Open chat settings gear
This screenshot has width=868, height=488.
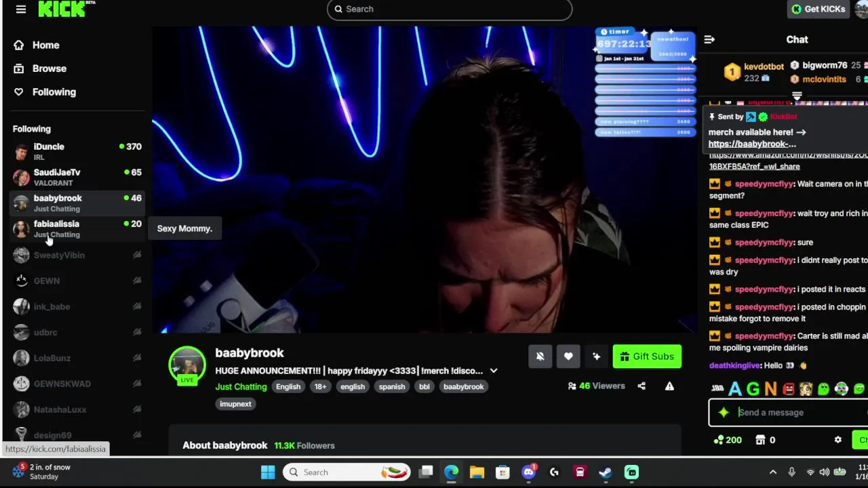pos(838,440)
